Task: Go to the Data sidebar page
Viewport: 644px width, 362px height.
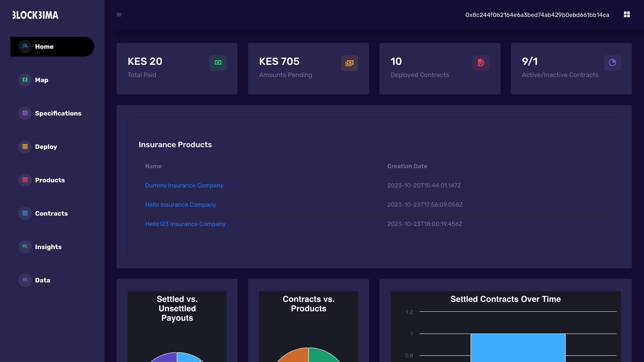Action: [x=43, y=280]
